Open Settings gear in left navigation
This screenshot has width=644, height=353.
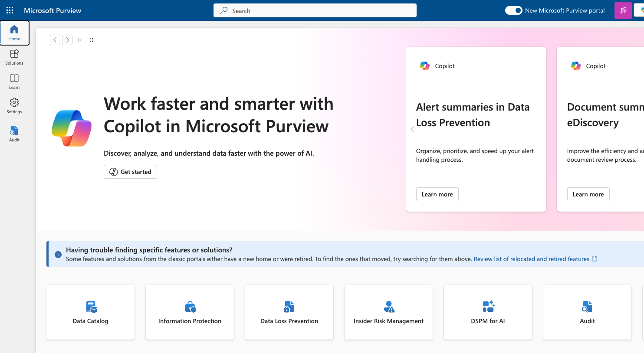tap(14, 106)
